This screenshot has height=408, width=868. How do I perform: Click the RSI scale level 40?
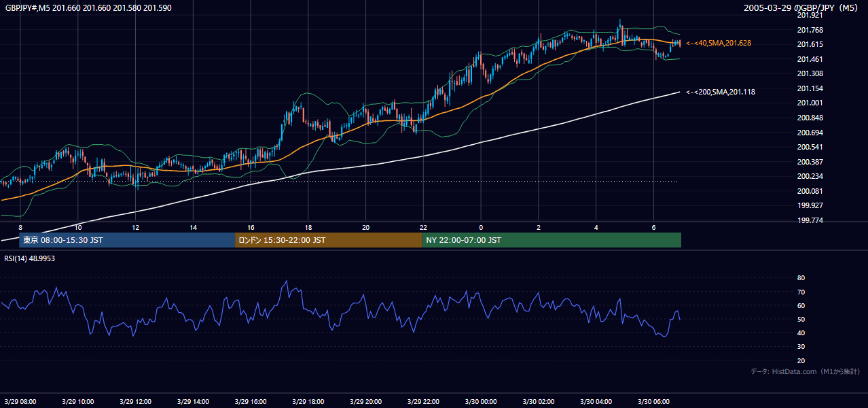801,333
